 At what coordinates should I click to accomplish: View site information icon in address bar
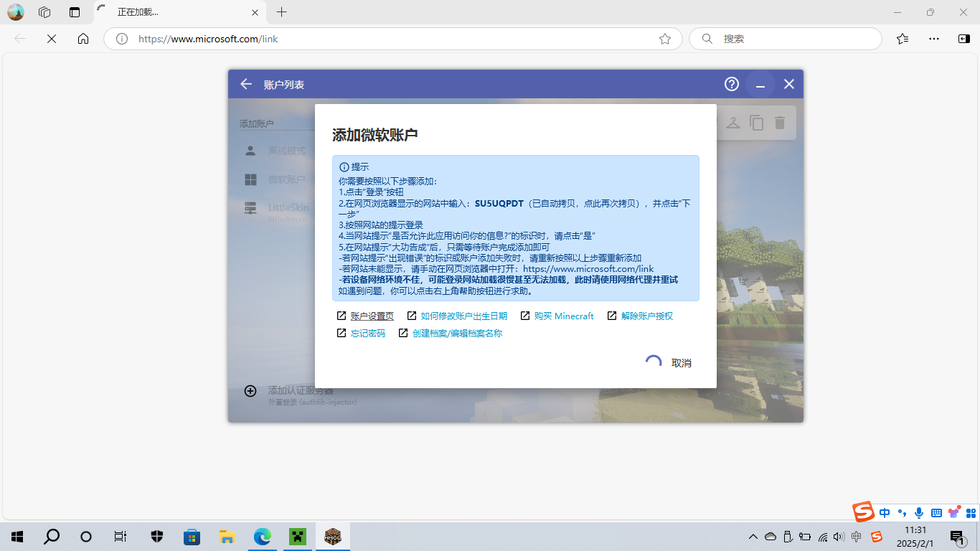click(x=122, y=39)
